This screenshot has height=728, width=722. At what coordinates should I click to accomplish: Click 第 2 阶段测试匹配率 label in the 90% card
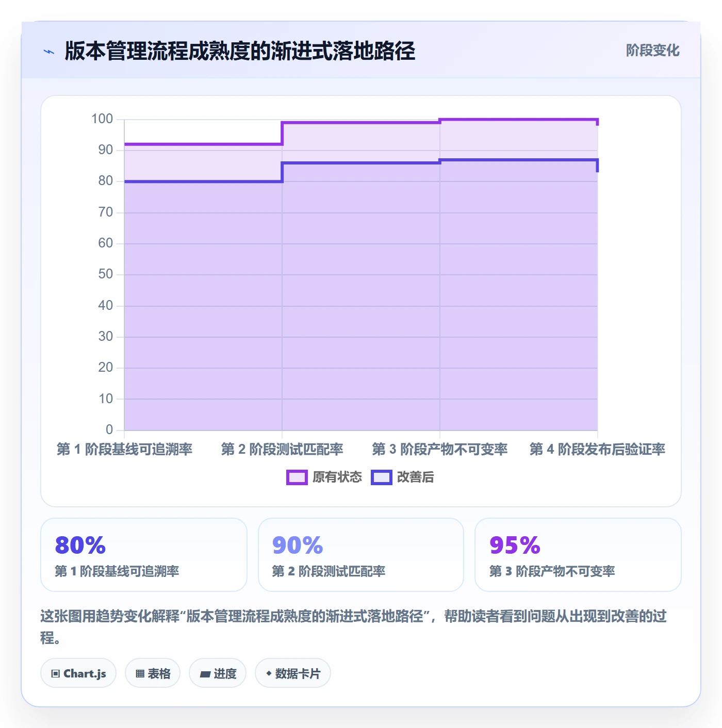coord(329,571)
